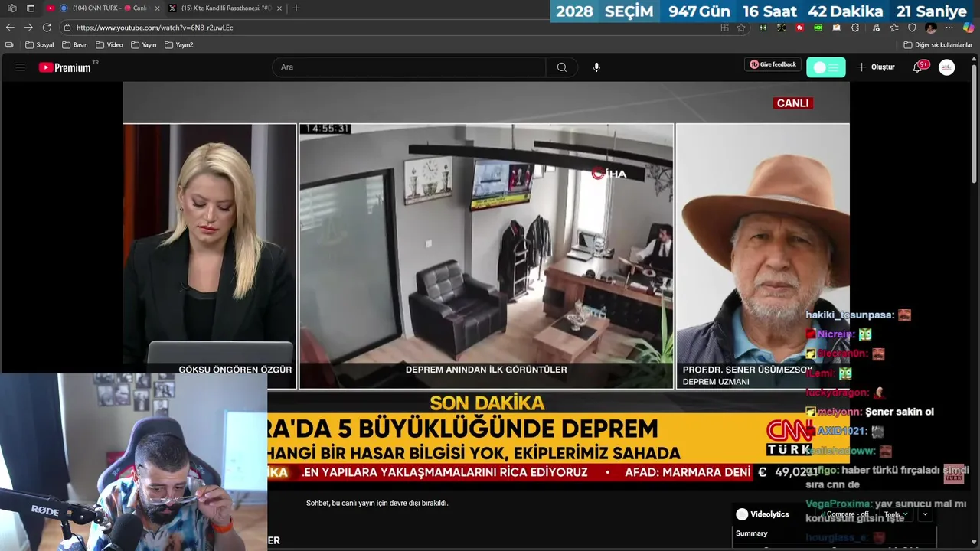Close the Kandilli Rasathanesi tab
The height and width of the screenshot is (551, 980).
279,8
